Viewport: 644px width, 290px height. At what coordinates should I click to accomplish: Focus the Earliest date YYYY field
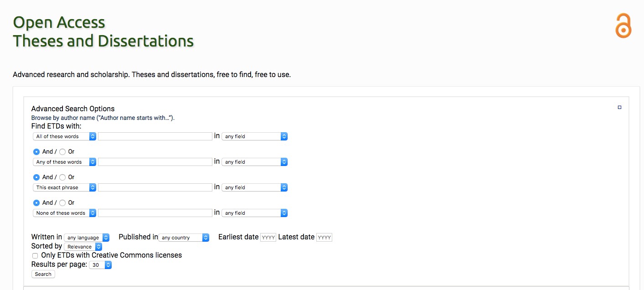[268, 238]
